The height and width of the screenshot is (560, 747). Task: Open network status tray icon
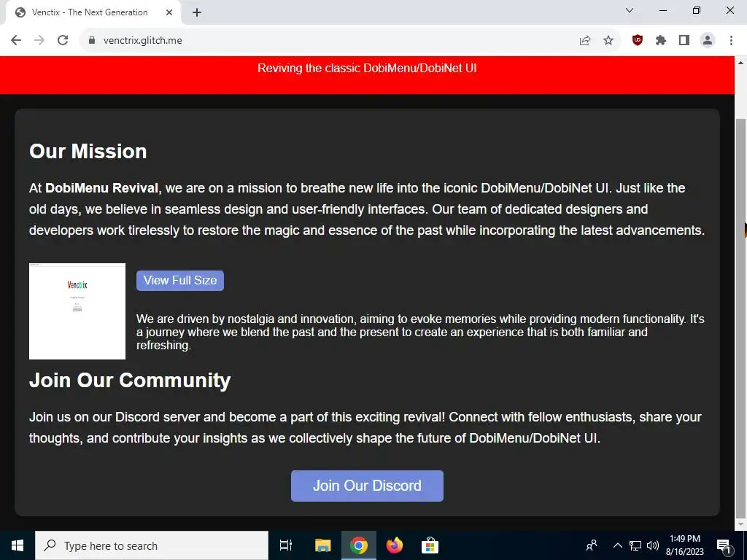(x=635, y=545)
